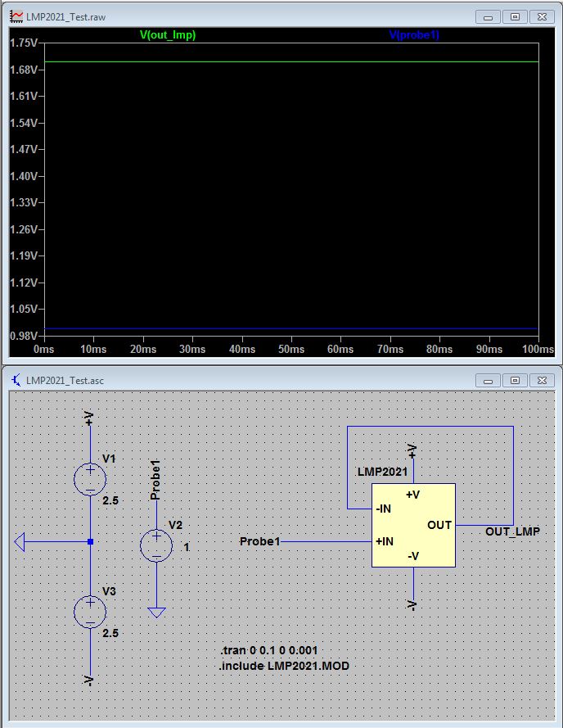Click the ground symbol left of V1/V3 junction

coord(20,542)
